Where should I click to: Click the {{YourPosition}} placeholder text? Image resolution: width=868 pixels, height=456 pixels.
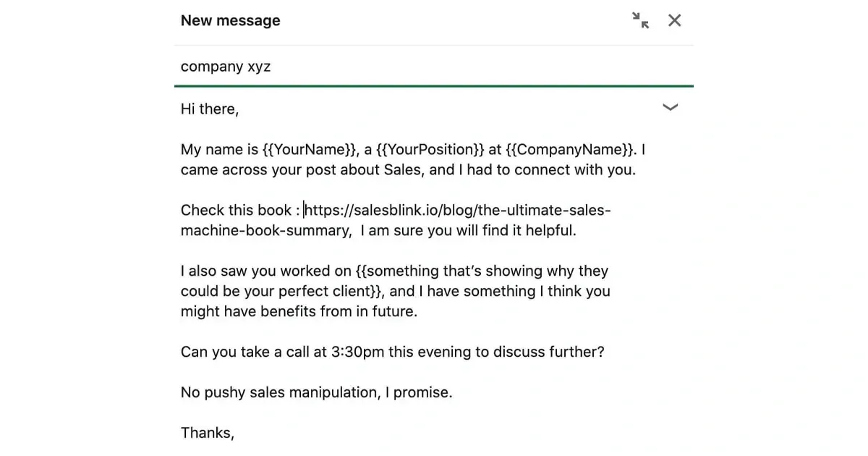click(x=430, y=150)
